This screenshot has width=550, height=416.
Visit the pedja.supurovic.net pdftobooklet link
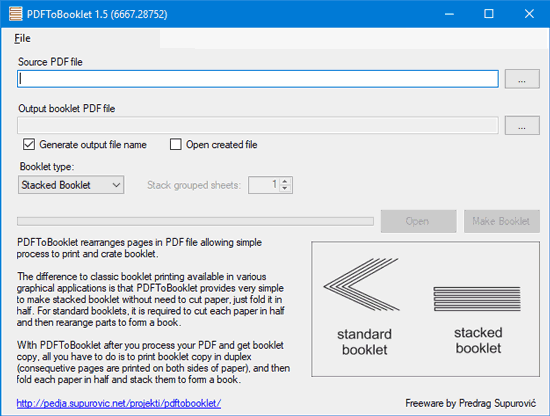[119, 403]
